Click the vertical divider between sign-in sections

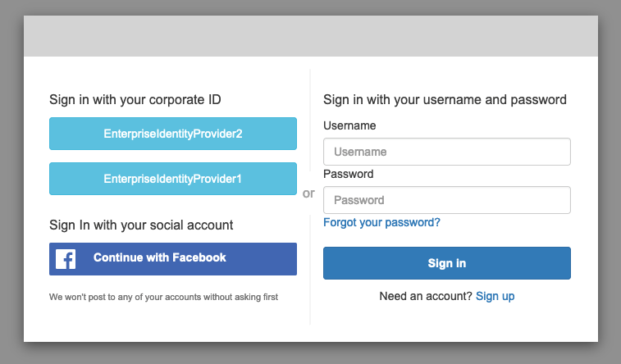tap(310, 271)
